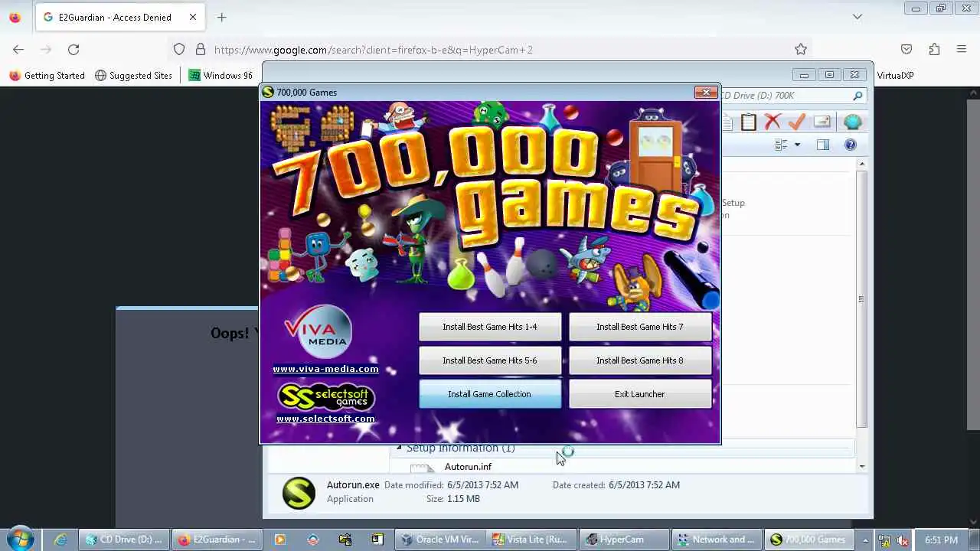Click Exit Launcher button
The height and width of the screenshot is (551, 980).
click(640, 394)
